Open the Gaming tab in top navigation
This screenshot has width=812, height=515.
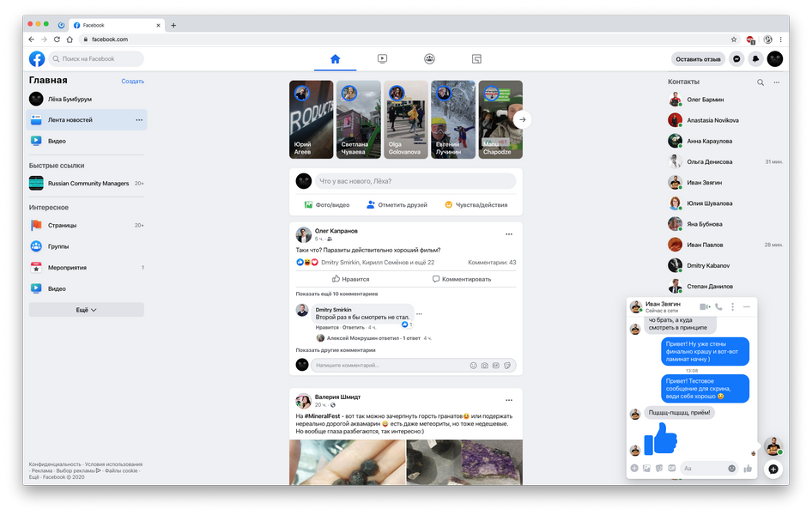[x=476, y=59]
